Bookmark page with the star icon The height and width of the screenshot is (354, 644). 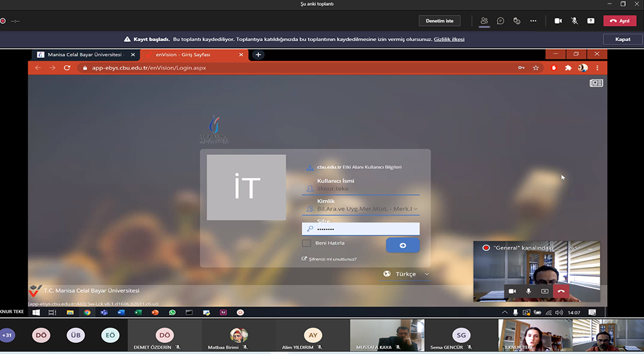click(536, 68)
